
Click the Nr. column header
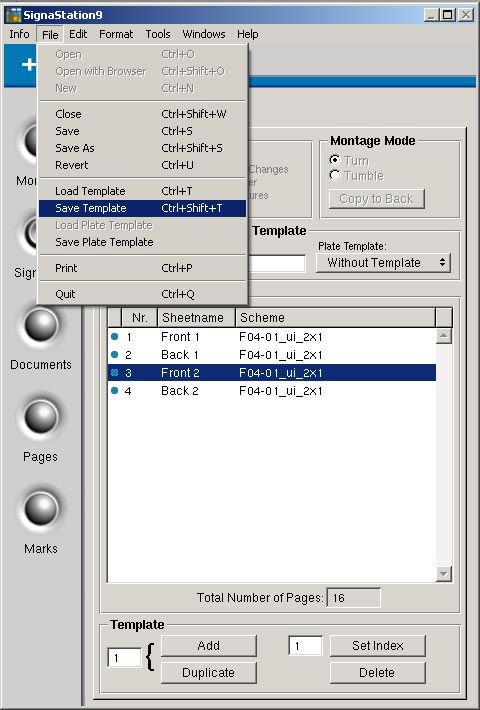[x=139, y=318]
